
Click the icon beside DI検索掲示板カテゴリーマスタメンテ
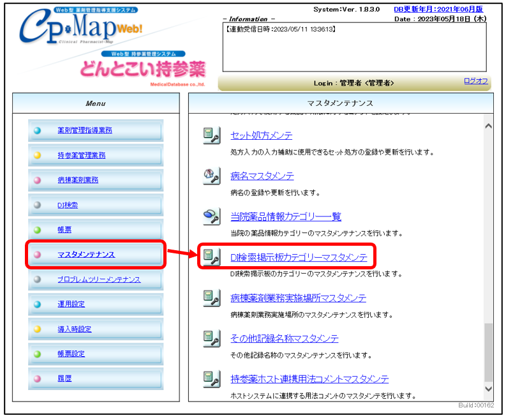(x=211, y=257)
